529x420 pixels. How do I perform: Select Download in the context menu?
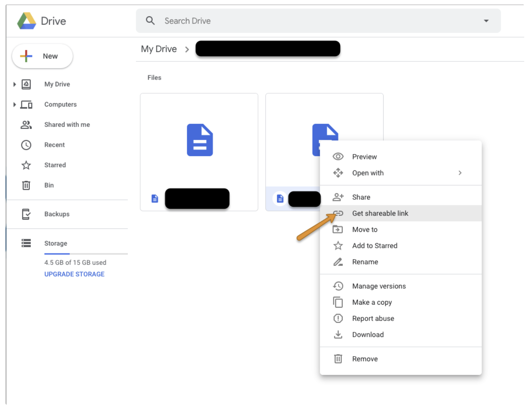[368, 335]
